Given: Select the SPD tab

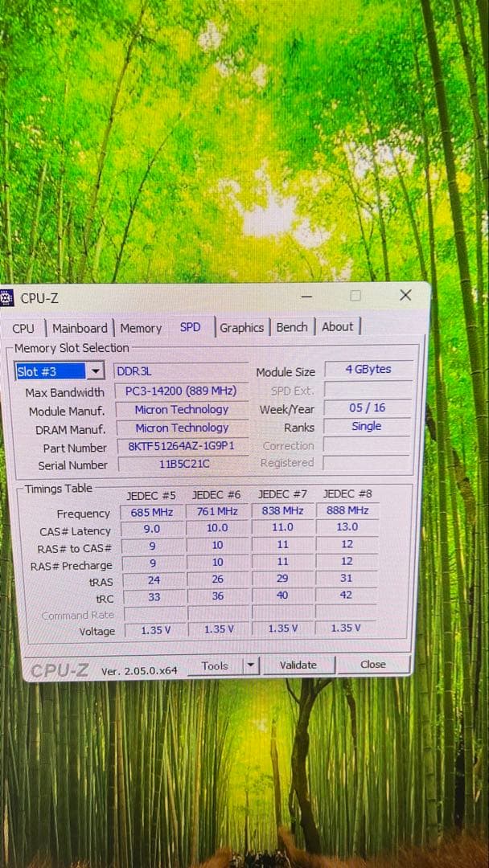Looking at the screenshot, I should tap(190, 326).
